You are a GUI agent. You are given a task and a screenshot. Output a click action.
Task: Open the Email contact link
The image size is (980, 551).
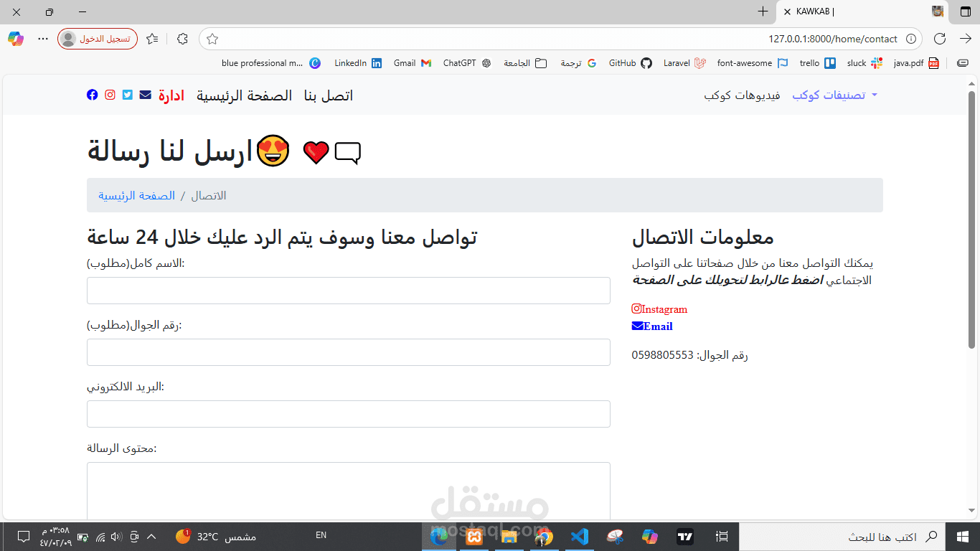(652, 326)
